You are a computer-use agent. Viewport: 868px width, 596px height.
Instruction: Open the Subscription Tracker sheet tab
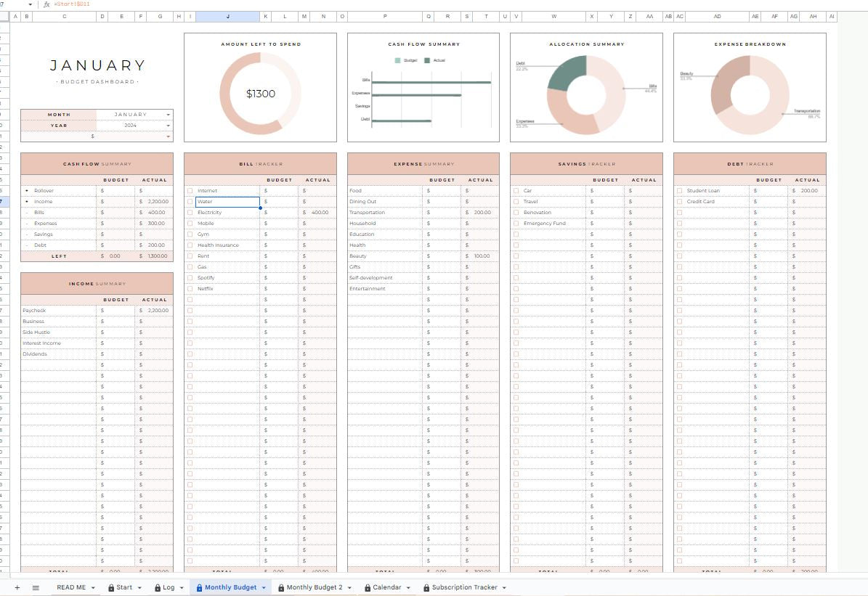464,588
